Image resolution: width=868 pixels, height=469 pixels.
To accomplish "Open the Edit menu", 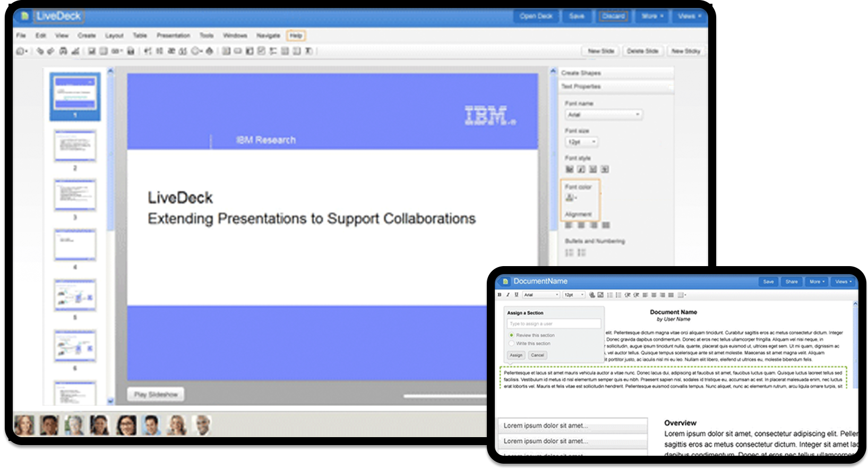I will click(x=41, y=36).
